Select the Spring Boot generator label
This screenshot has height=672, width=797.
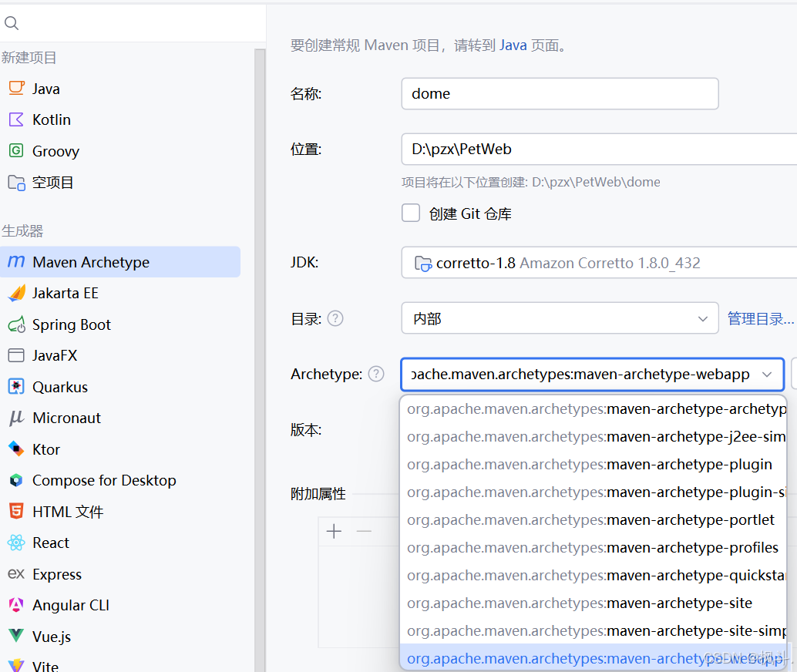(x=72, y=324)
